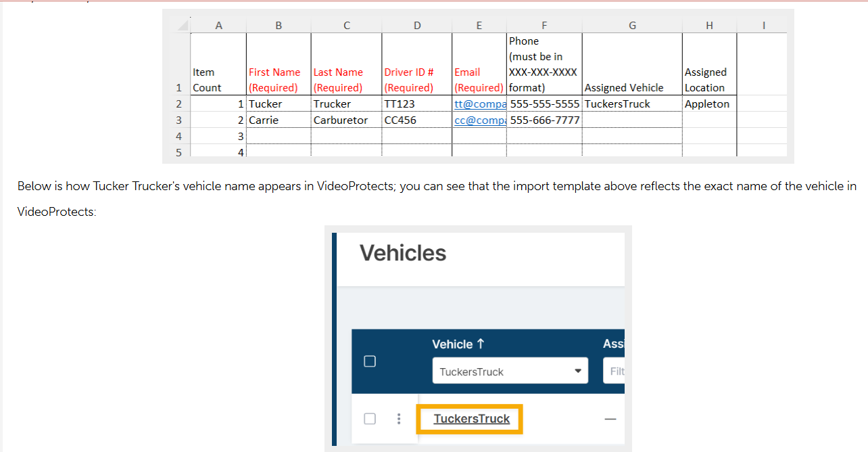Click the Item Count header cell

click(218, 64)
